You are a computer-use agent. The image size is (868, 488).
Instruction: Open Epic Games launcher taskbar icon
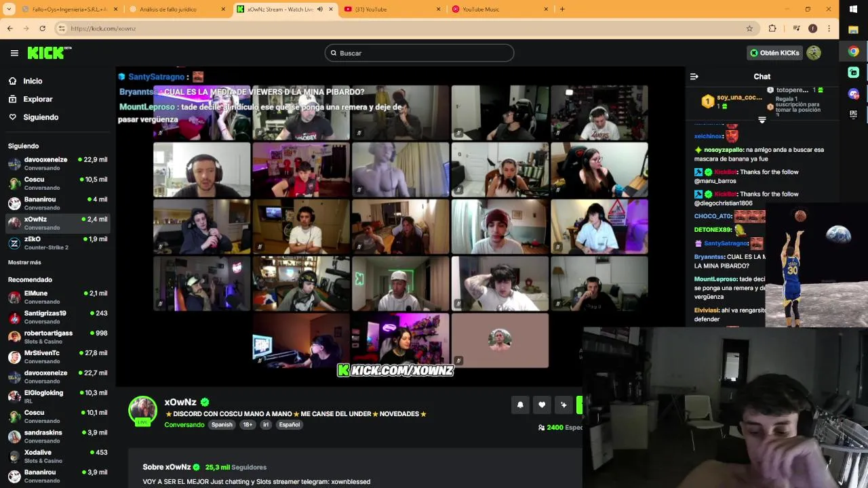[x=854, y=115]
